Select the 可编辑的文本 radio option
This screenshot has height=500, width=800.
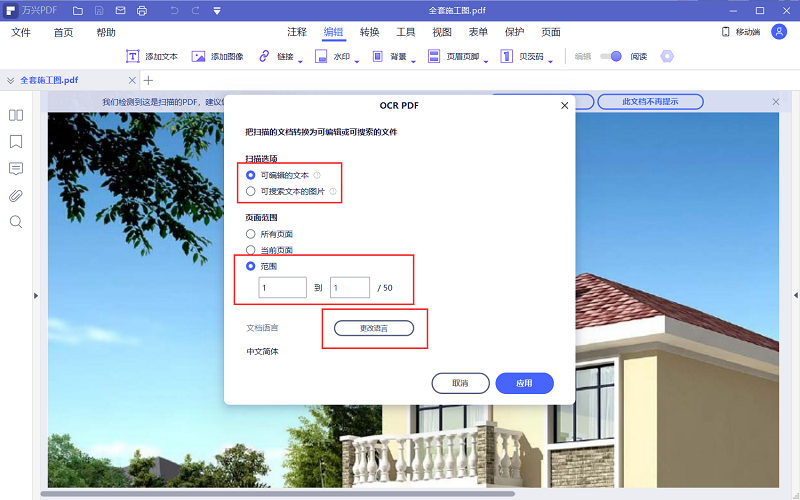(x=251, y=175)
